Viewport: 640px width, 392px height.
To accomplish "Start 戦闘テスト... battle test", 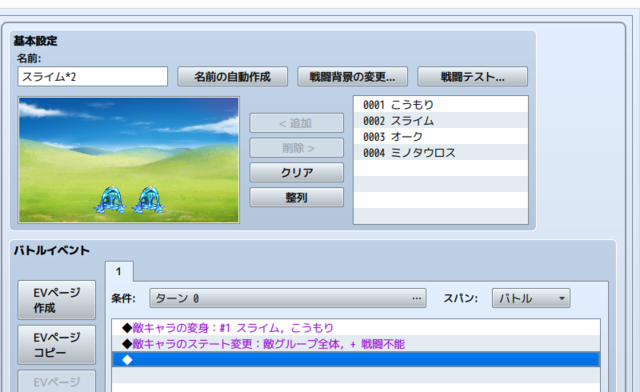I will pos(472,77).
